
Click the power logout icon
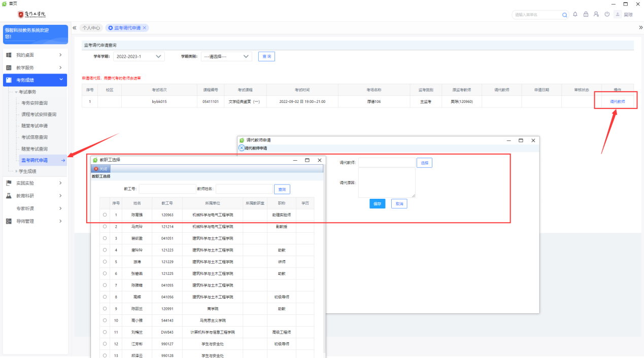(x=607, y=15)
